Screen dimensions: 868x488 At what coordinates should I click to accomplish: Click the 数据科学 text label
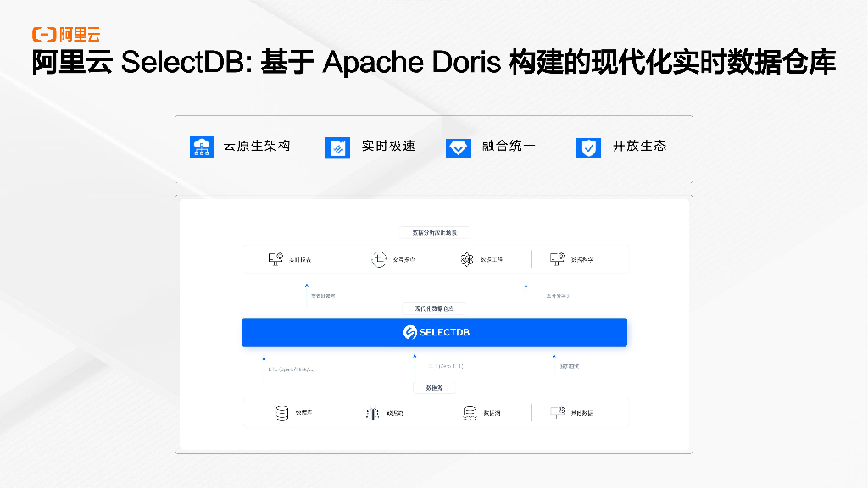point(581,259)
